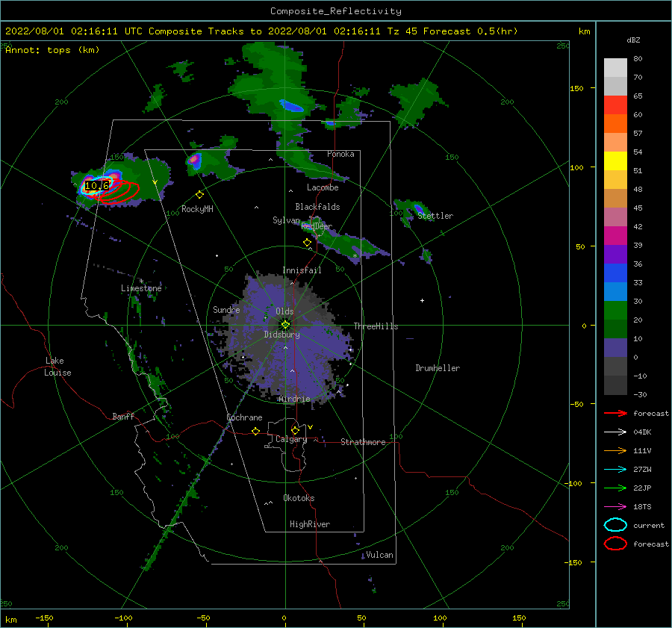This screenshot has width=672, height=628.
Task: Click the cyan 27ZW arrow in legend
Action: [x=615, y=470]
